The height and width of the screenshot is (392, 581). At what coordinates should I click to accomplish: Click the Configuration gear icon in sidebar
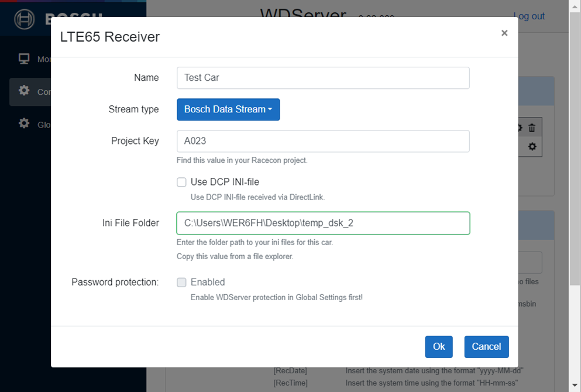(x=24, y=91)
